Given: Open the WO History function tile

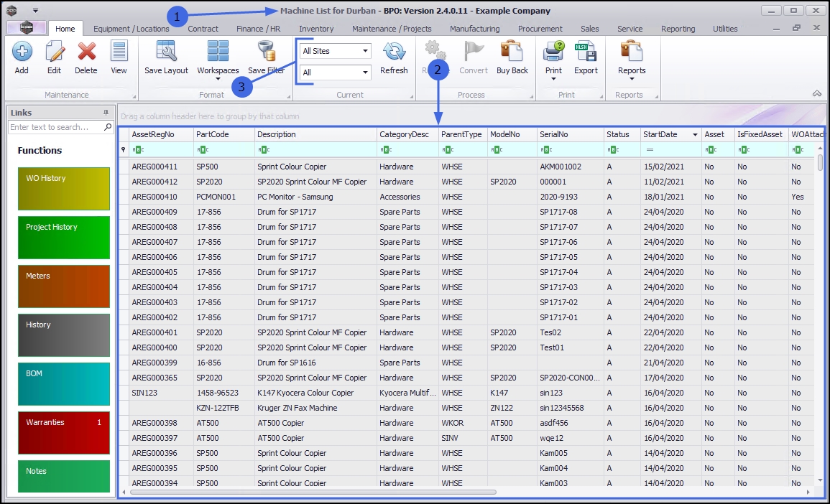Looking at the screenshot, I should click(63, 189).
